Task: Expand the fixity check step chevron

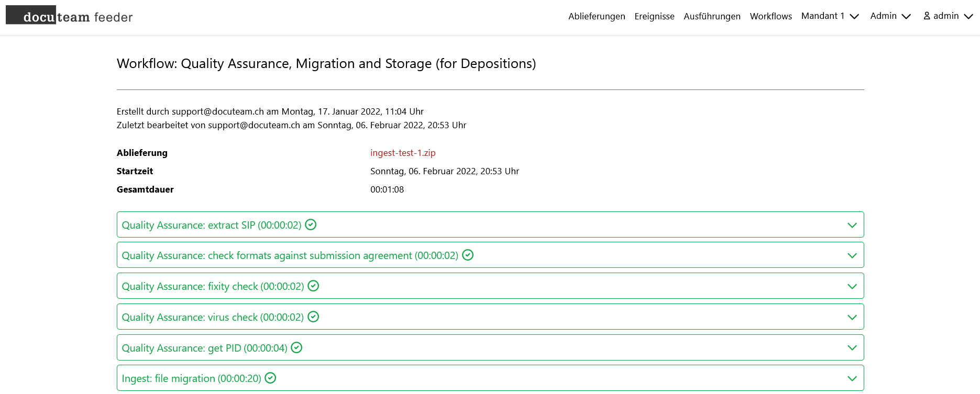Action: 852,286
